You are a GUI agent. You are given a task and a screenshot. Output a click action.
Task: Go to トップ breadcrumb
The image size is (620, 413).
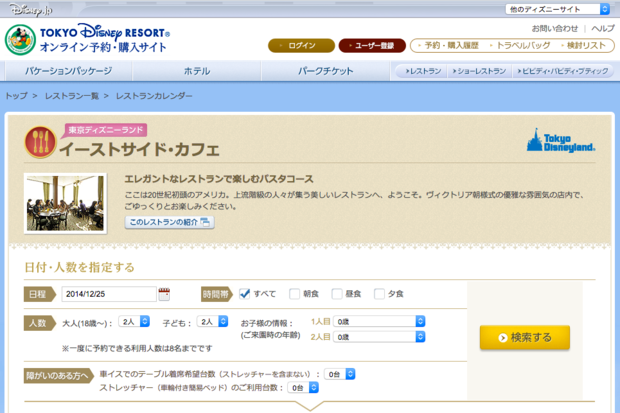[16, 96]
